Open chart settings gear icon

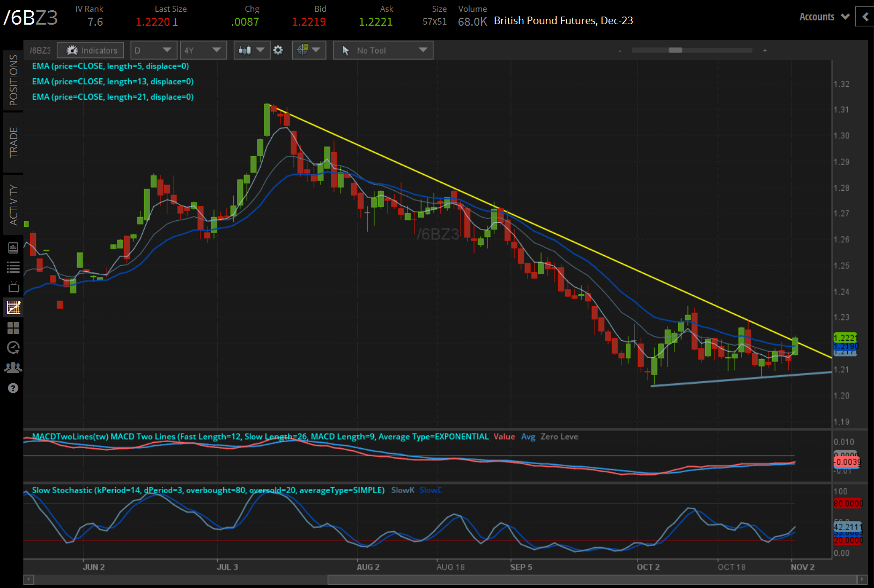click(278, 50)
